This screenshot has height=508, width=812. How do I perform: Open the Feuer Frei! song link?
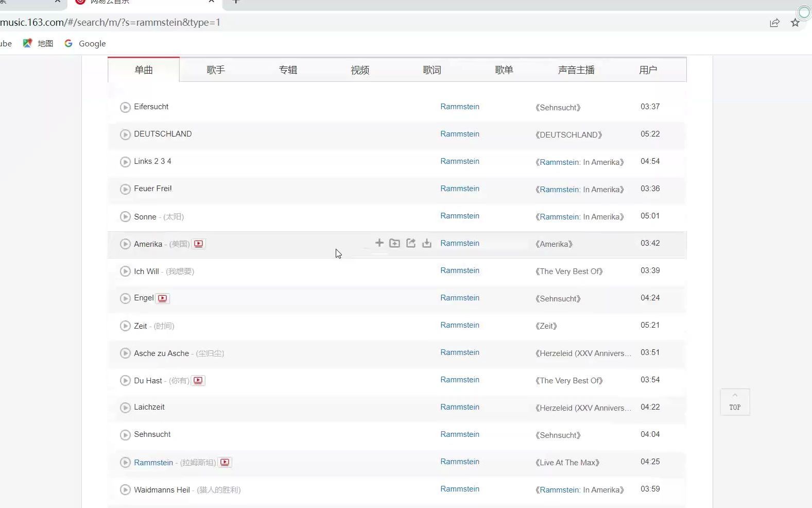tap(153, 189)
